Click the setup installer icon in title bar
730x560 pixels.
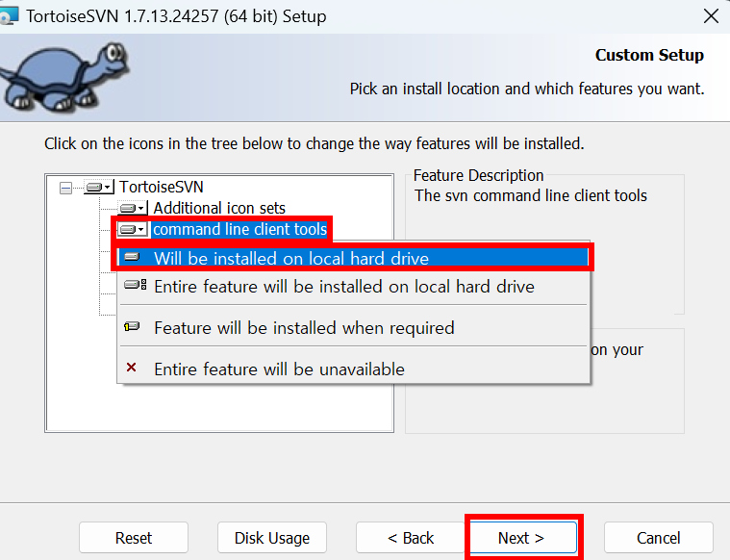coord(9,16)
